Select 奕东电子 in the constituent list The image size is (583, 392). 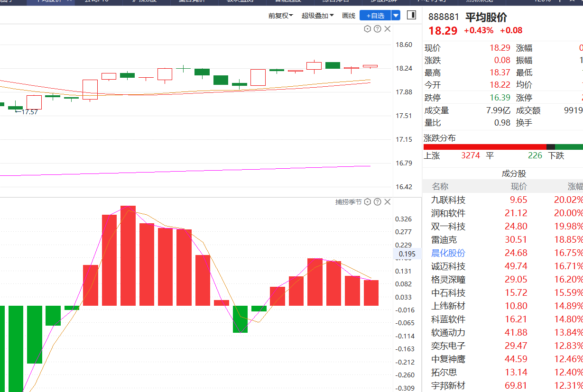448,346
